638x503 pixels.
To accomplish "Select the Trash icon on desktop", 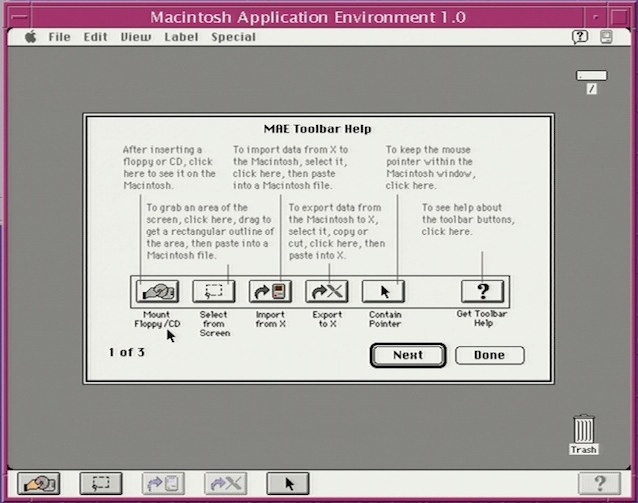I will pos(584,434).
